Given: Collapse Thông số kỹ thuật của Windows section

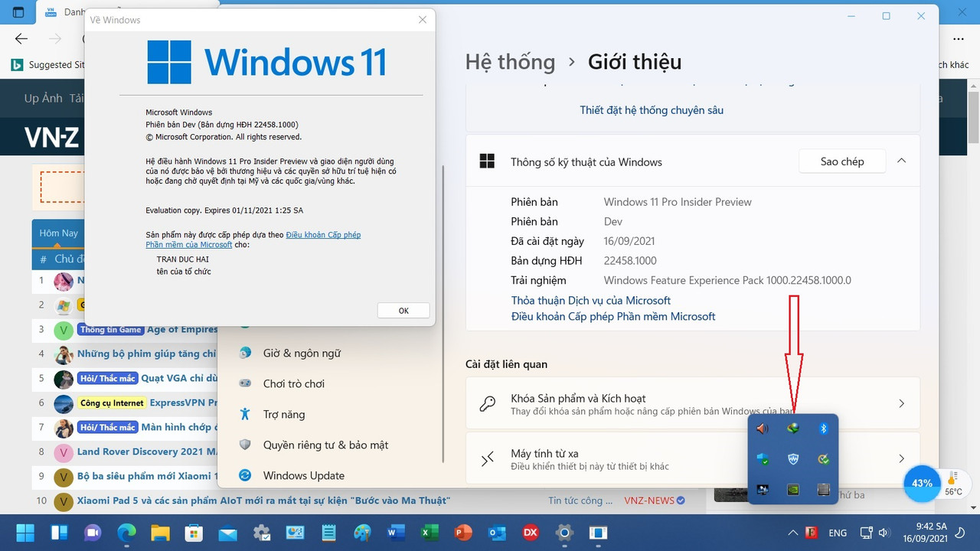Looking at the screenshot, I should click(901, 161).
